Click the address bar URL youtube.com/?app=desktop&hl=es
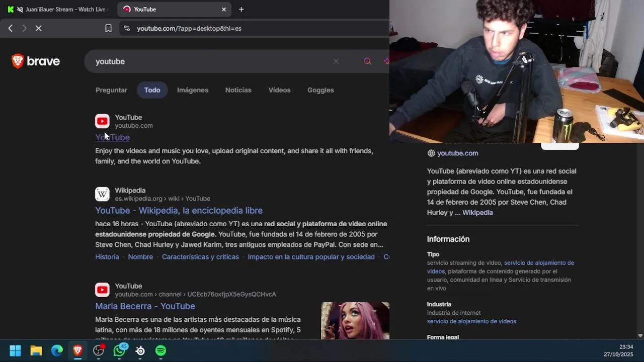Viewport: 644px width, 362px height. tap(189, 29)
